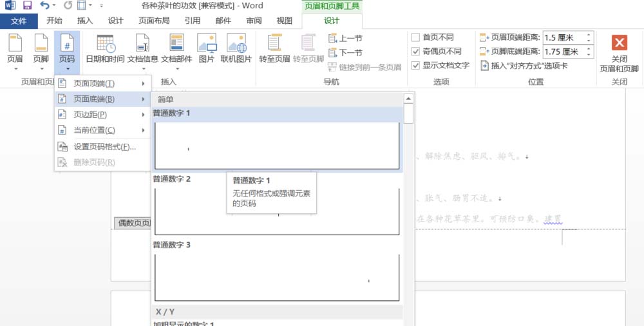
Task: Increase header top distance spinner
Action: (x=589, y=35)
